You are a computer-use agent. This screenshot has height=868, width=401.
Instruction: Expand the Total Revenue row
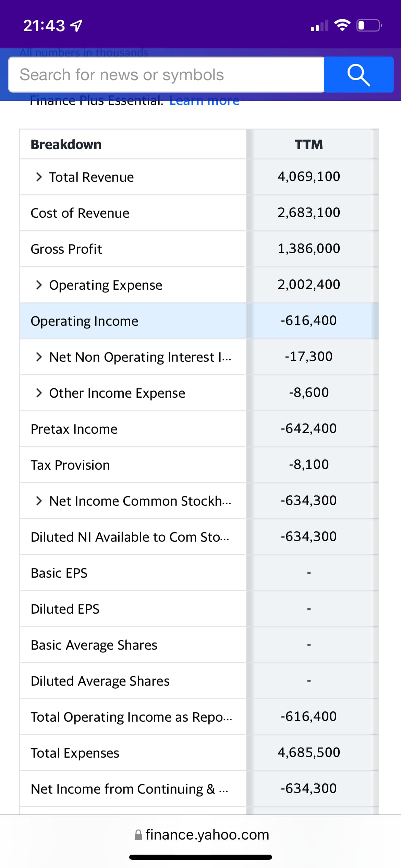coord(39,177)
